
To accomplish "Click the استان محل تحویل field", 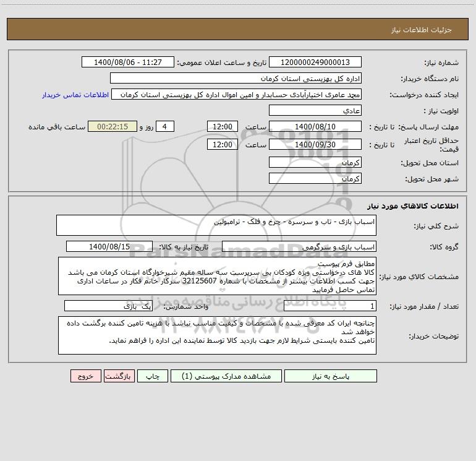I will coord(315,162).
